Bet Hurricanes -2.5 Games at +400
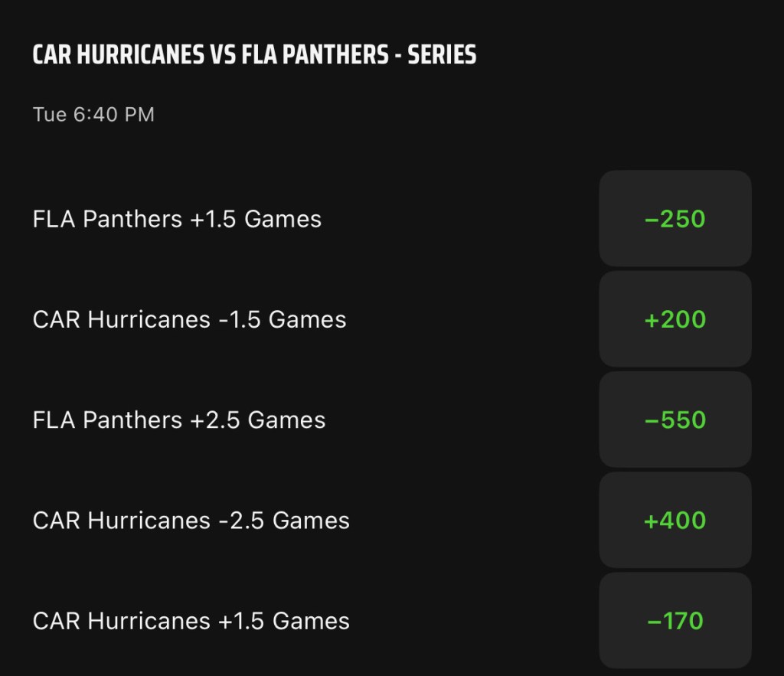The image size is (784, 676). [x=675, y=521]
